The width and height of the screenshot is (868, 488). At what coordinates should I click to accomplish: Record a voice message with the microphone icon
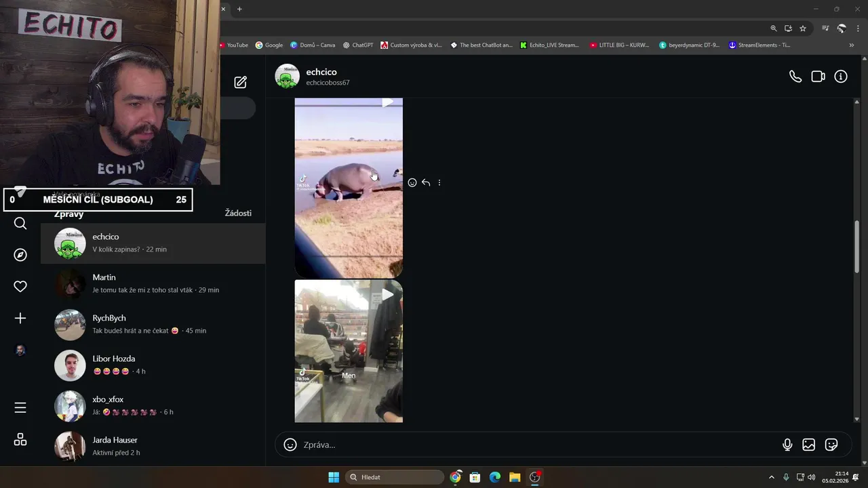pyautogui.click(x=787, y=445)
